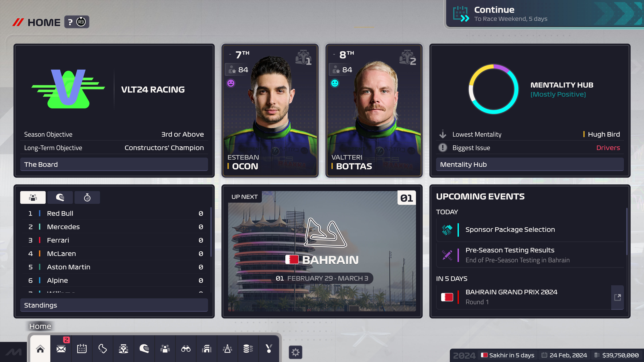Viewport: 644px width, 362px height.
Task: Click The Board button
Action: point(114,164)
